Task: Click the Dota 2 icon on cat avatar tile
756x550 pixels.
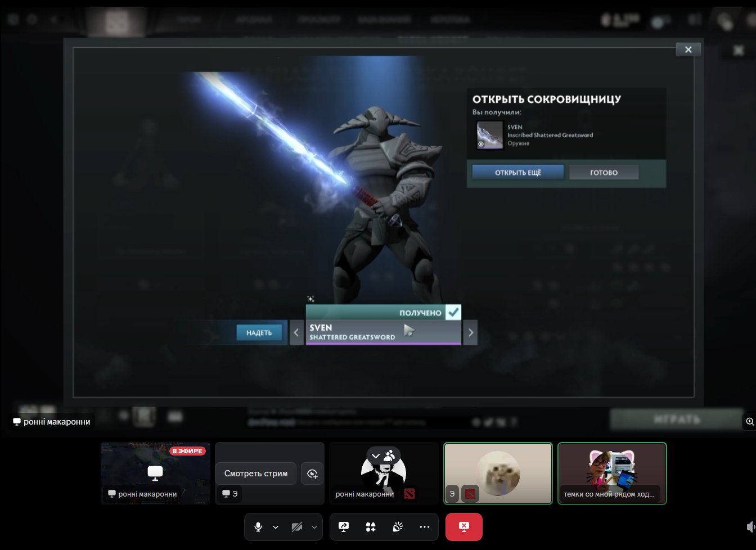Action: 470,494
